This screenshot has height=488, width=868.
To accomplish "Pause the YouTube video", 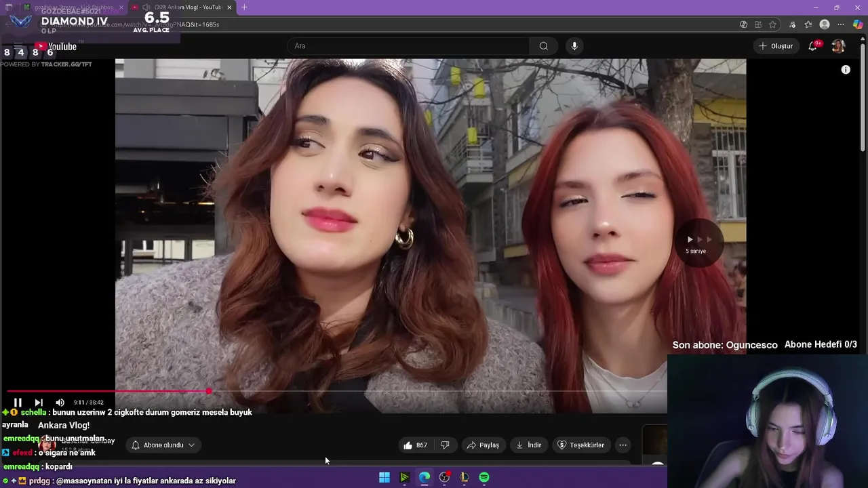I will [x=18, y=403].
